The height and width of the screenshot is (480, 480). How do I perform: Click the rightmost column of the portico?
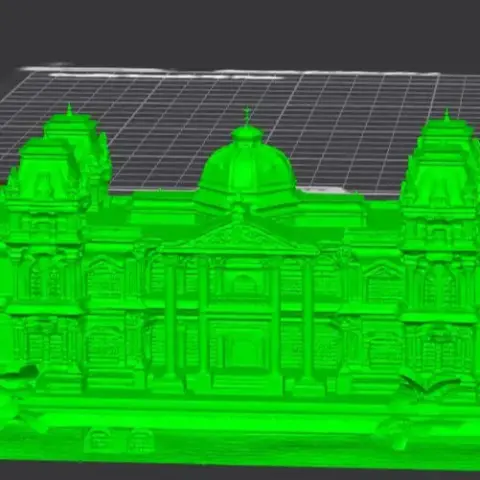(307, 320)
